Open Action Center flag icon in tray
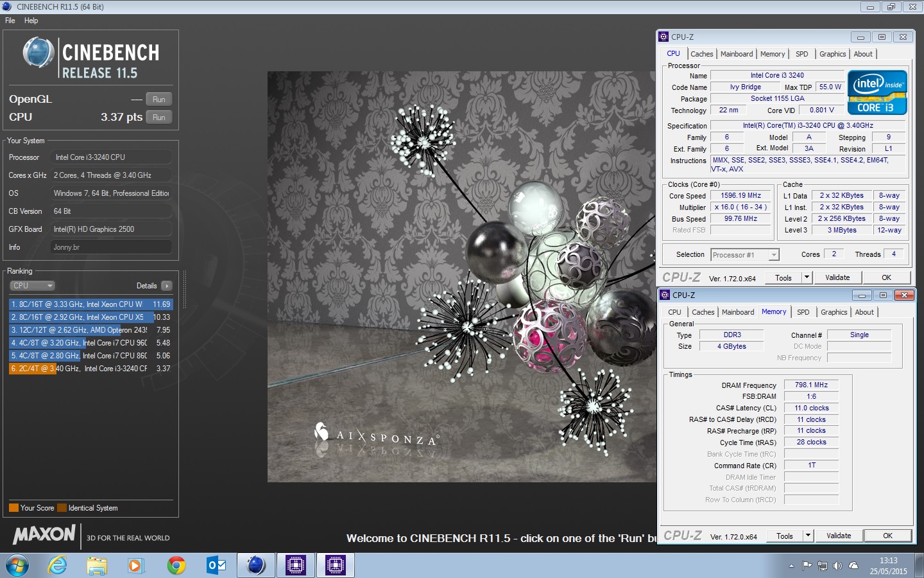924x578 pixels. click(x=807, y=566)
